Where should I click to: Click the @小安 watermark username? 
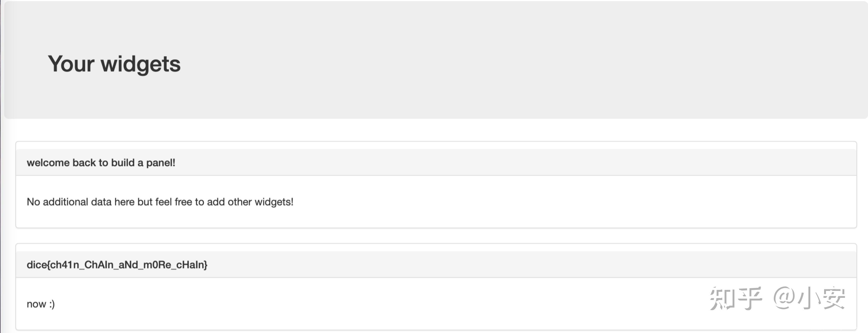[x=809, y=298]
